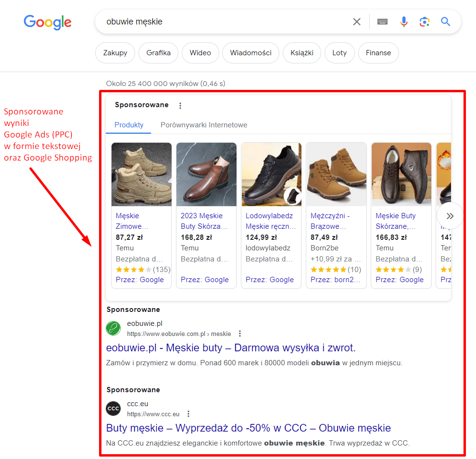
Task: Click 'Przez: Google' under 124,99 zł product
Action: pyautogui.click(x=270, y=280)
